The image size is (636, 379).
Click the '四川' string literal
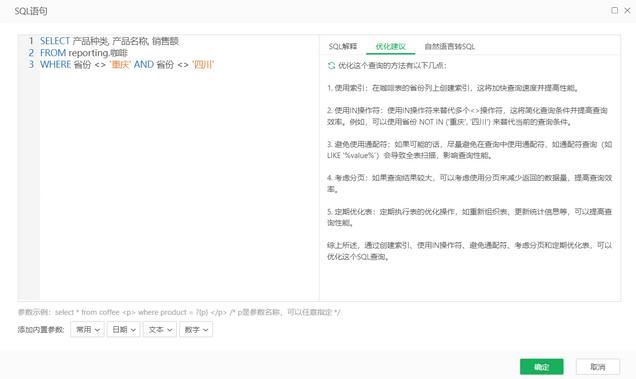203,65
